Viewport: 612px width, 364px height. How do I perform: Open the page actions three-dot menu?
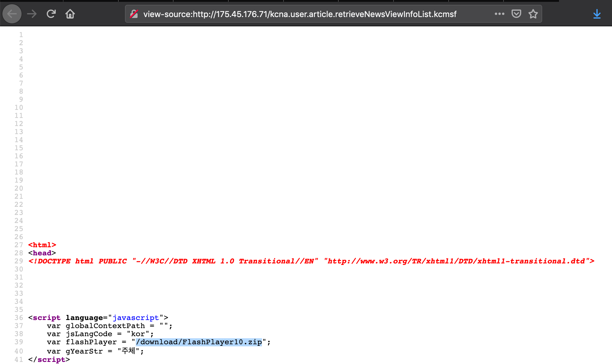[499, 14]
